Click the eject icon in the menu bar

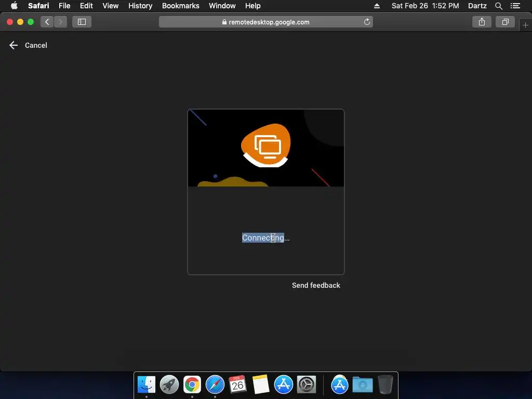pyautogui.click(x=377, y=6)
